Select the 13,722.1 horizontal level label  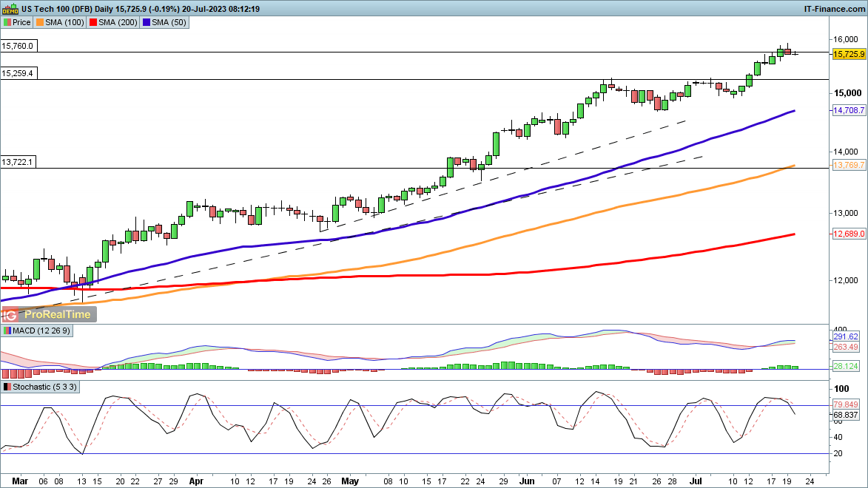point(18,162)
